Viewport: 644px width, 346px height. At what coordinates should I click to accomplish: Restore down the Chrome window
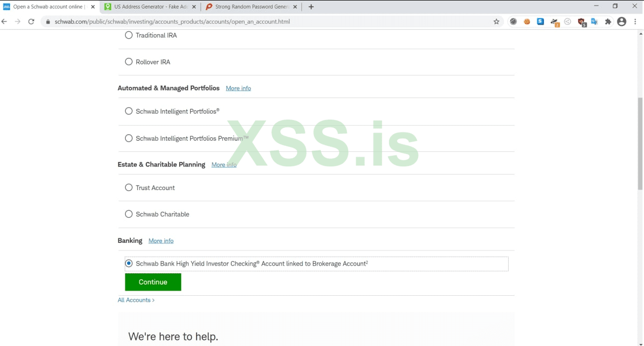coord(615,6)
